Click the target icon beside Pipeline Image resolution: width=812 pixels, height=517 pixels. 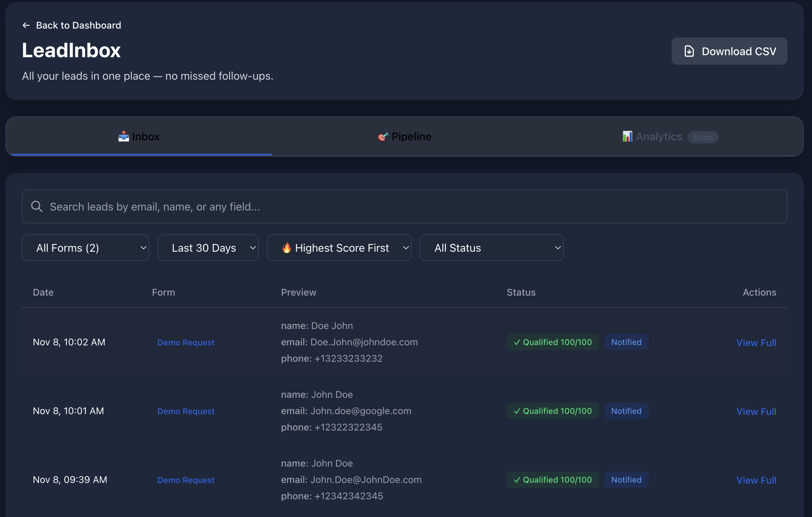383,137
